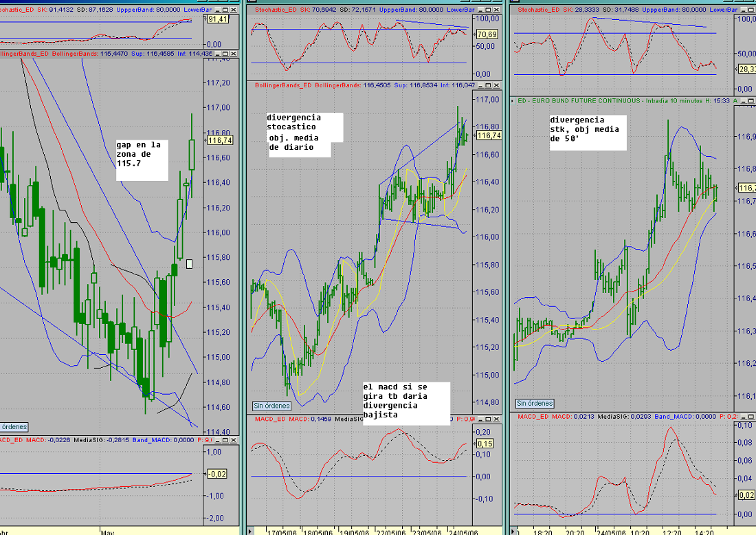This screenshot has width=756, height=535.
Task: Click the 116,74 price label in the left chart
Action: tap(220, 140)
